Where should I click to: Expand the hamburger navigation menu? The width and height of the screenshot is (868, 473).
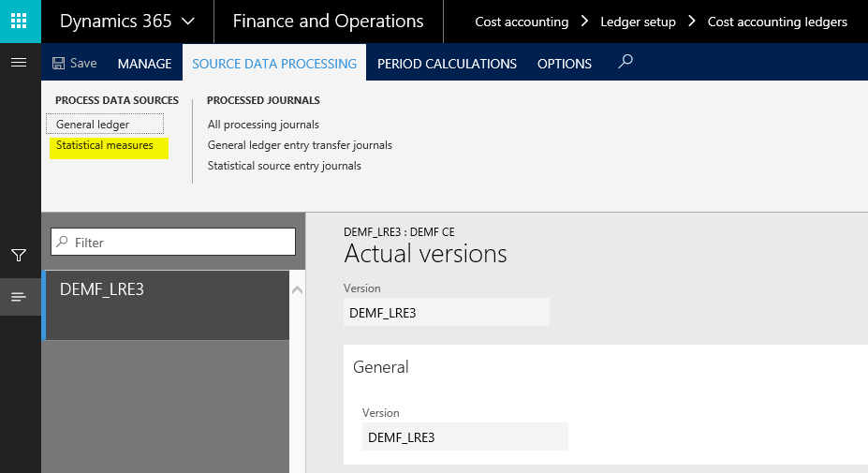pos(19,63)
